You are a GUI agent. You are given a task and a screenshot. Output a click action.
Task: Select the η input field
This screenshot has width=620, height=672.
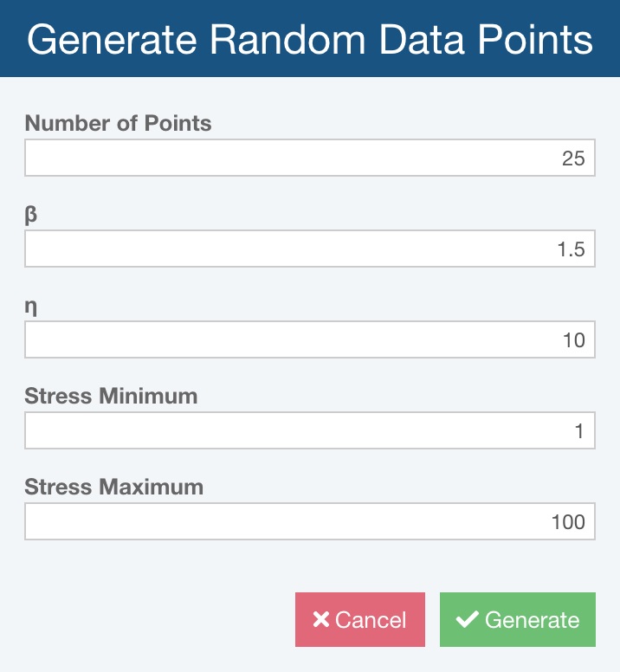point(309,339)
